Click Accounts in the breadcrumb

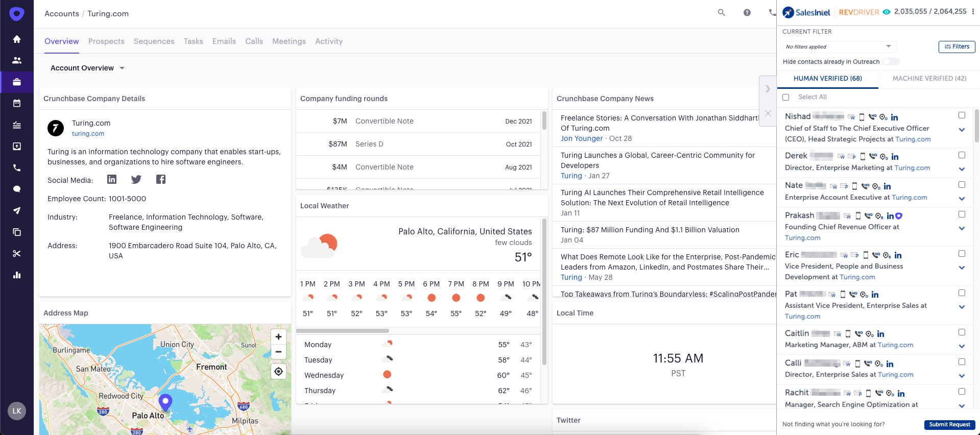62,14
